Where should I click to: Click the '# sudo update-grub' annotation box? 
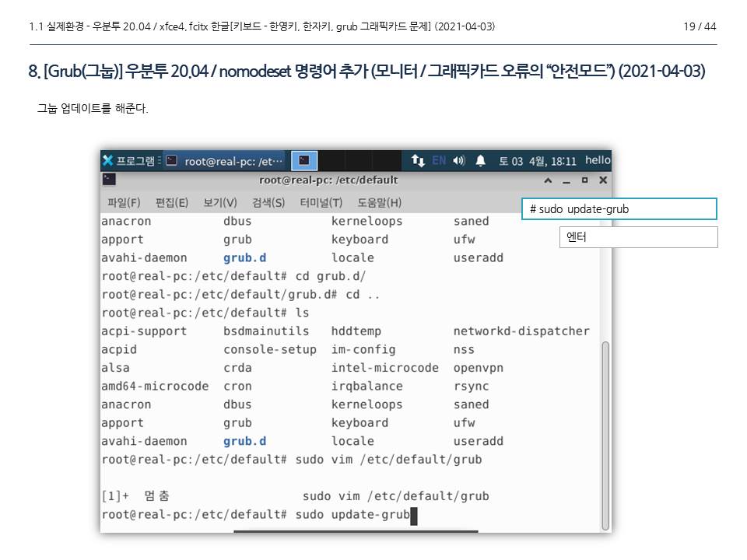[x=619, y=208]
